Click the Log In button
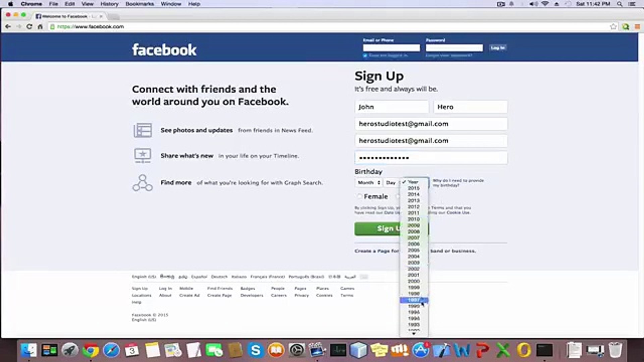Image resolution: width=644 pixels, height=362 pixels. 498,48
